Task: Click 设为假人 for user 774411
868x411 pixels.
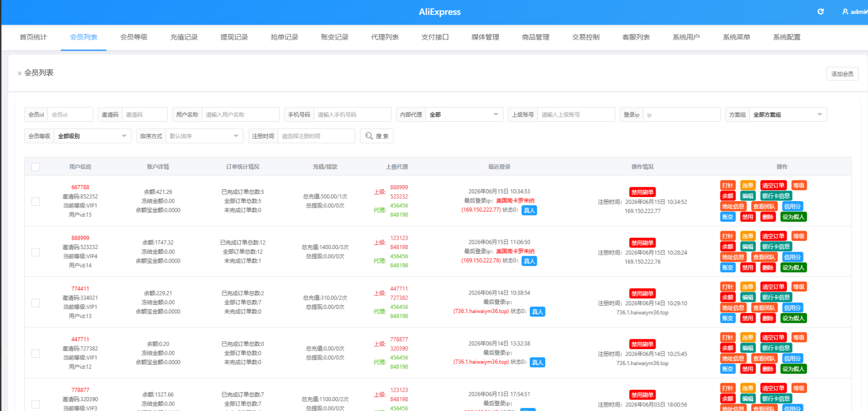Action: click(793, 318)
